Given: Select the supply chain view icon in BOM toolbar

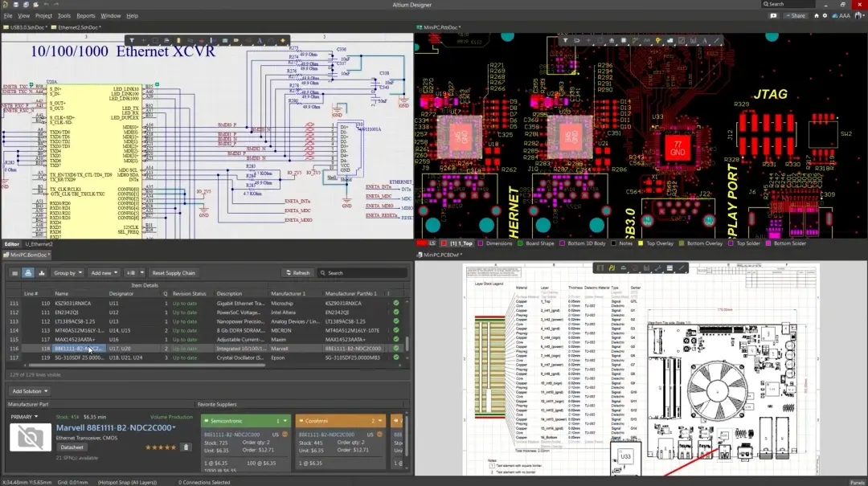Looking at the screenshot, I should click(28, 273).
